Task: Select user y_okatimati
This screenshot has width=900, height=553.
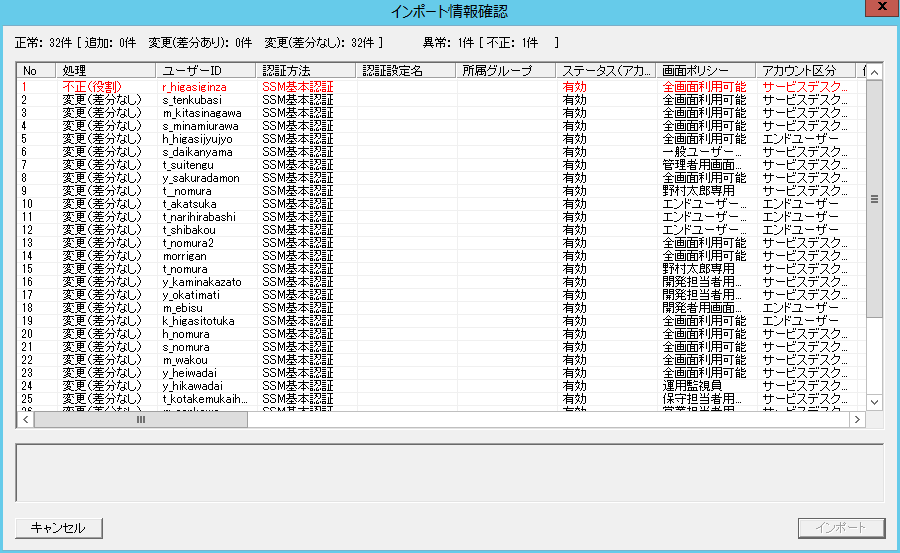Action: (x=191, y=295)
